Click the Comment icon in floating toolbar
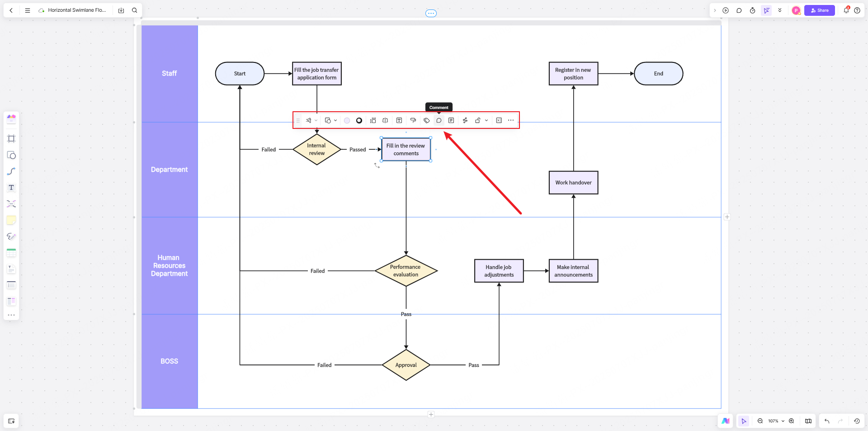 tap(439, 120)
